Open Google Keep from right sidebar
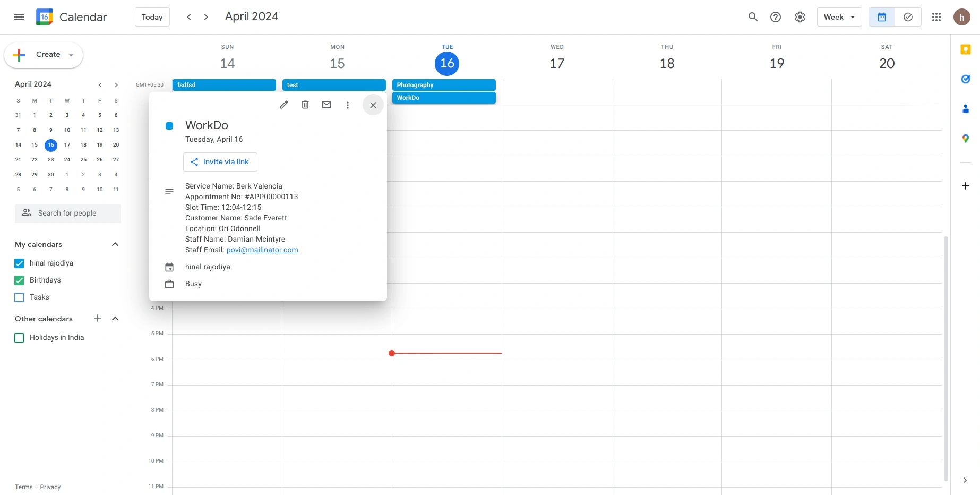 tap(966, 49)
